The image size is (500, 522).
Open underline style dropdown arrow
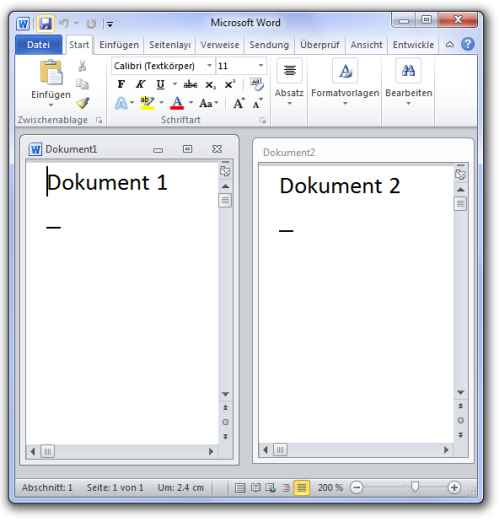175,84
